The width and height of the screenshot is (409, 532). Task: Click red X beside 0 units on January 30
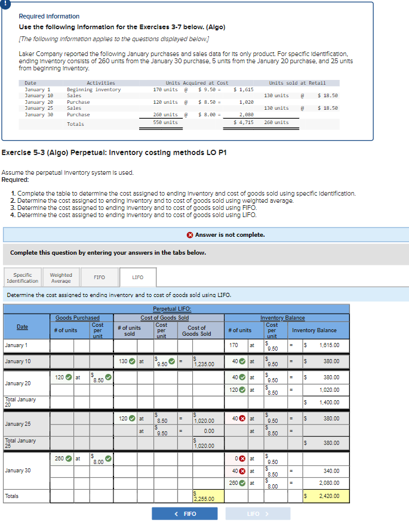[244, 459]
